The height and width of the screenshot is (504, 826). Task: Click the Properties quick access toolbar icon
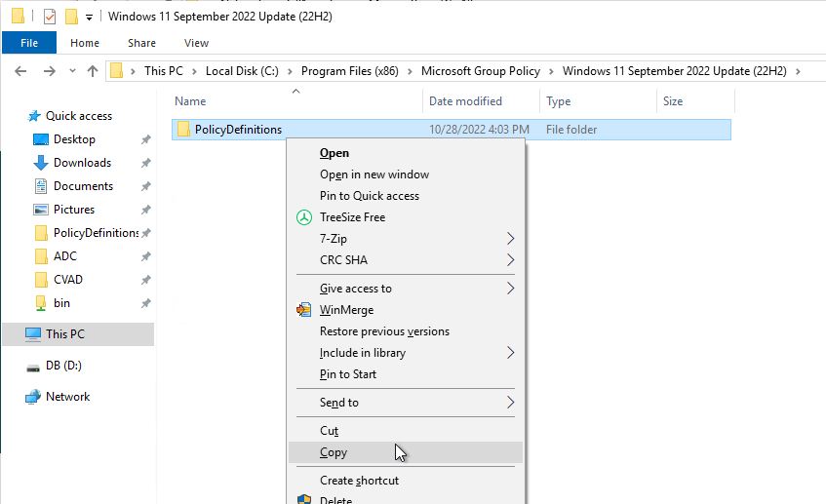click(50, 17)
